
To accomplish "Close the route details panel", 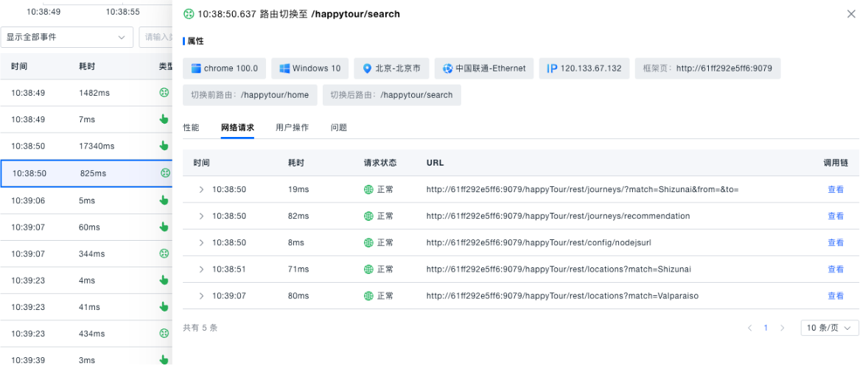I will click(851, 14).
